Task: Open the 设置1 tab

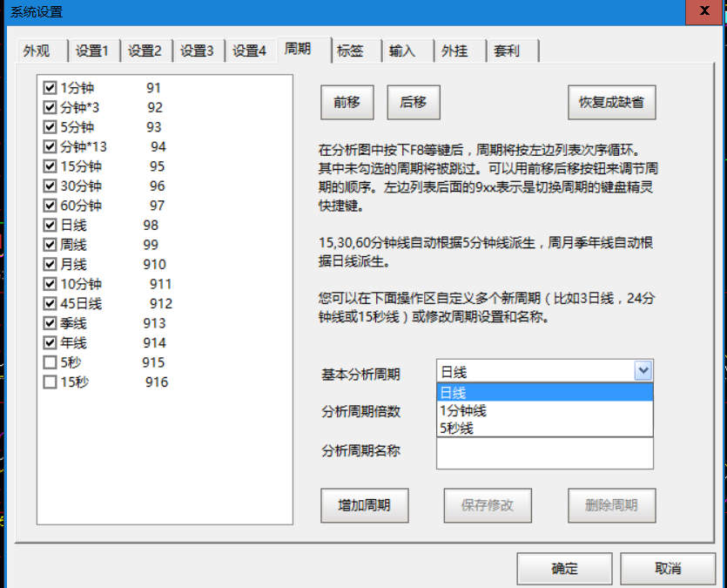Action: [91, 51]
